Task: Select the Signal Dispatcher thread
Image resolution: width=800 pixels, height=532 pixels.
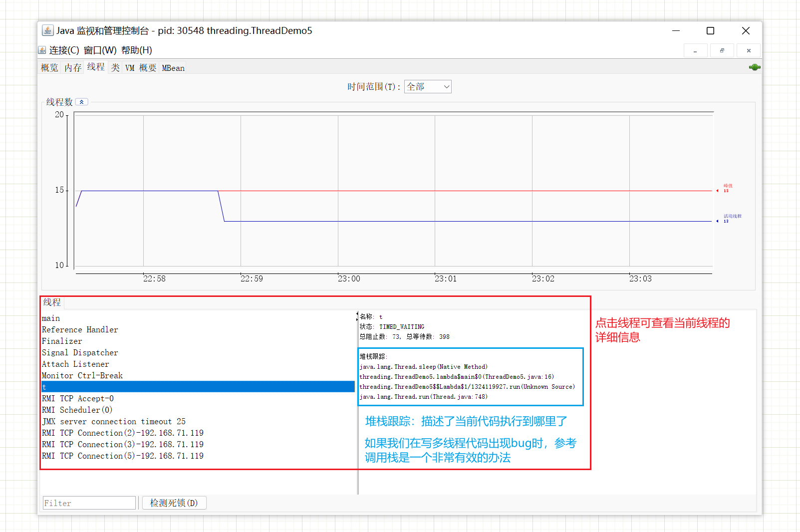Action: [198, 353]
